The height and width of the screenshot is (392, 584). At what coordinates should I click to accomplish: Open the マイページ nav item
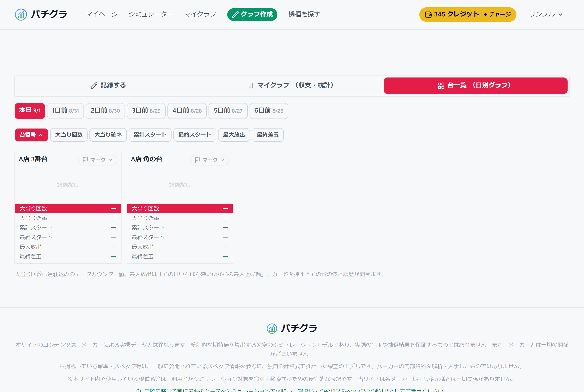pyautogui.click(x=102, y=14)
